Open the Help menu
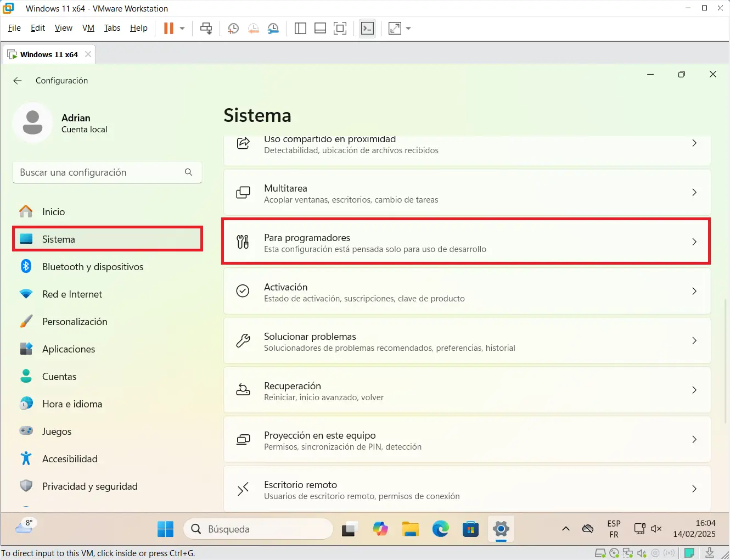This screenshot has height=560, width=730. [138, 28]
